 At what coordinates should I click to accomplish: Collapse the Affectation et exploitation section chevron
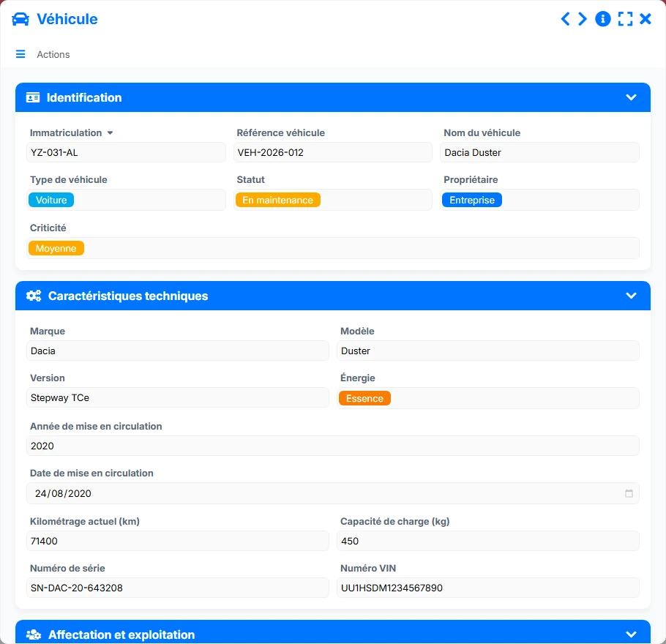pyautogui.click(x=631, y=634)
